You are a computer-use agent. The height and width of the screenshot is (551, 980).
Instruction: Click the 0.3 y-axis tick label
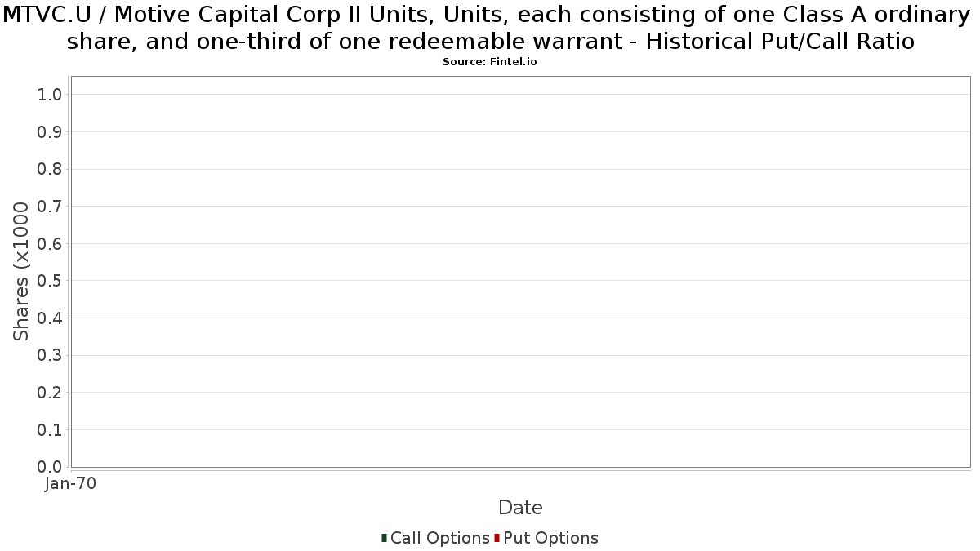(50, 356)
